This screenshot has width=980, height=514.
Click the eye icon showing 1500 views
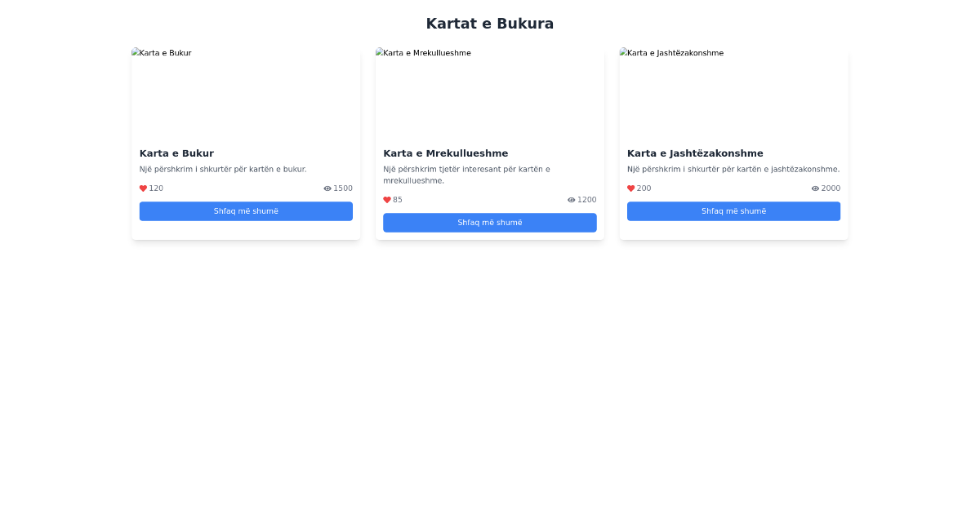pyautogui.click(x=329, y=188)
